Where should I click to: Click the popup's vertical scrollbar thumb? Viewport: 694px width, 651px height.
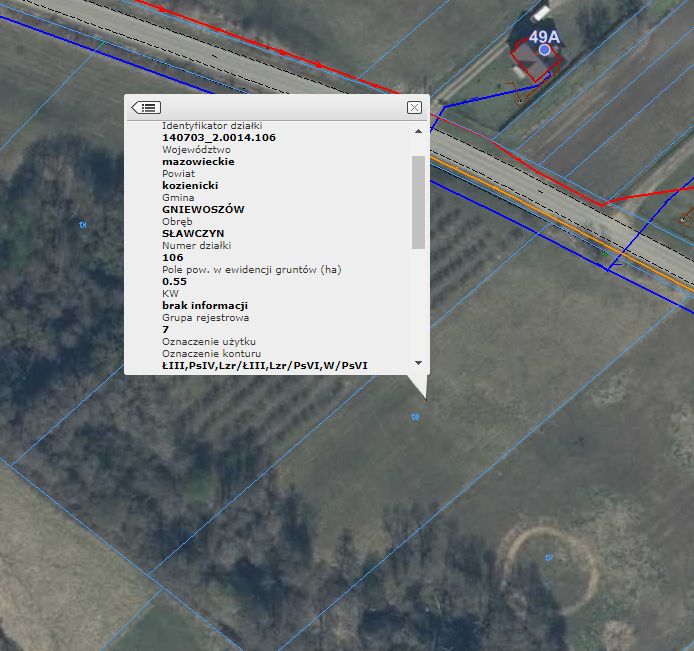coord(418,202)
